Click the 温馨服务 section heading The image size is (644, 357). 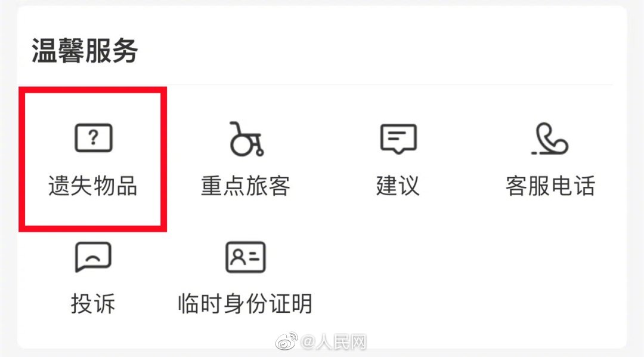coord(85,51)
